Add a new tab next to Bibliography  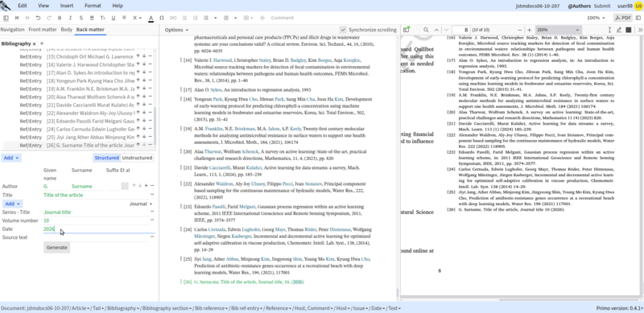42,43
